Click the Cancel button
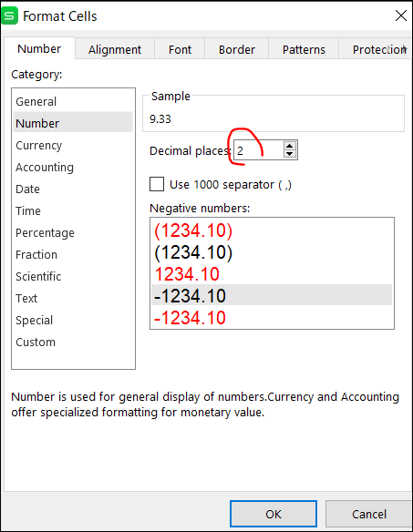Screen dimensions: 413x532 point(369,514)
